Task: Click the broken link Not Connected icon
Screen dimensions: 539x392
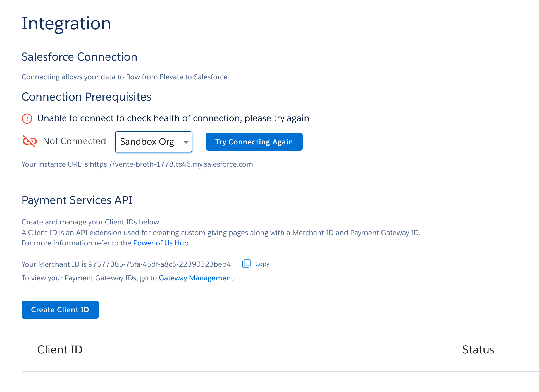Action: click(x=29, y=142)
